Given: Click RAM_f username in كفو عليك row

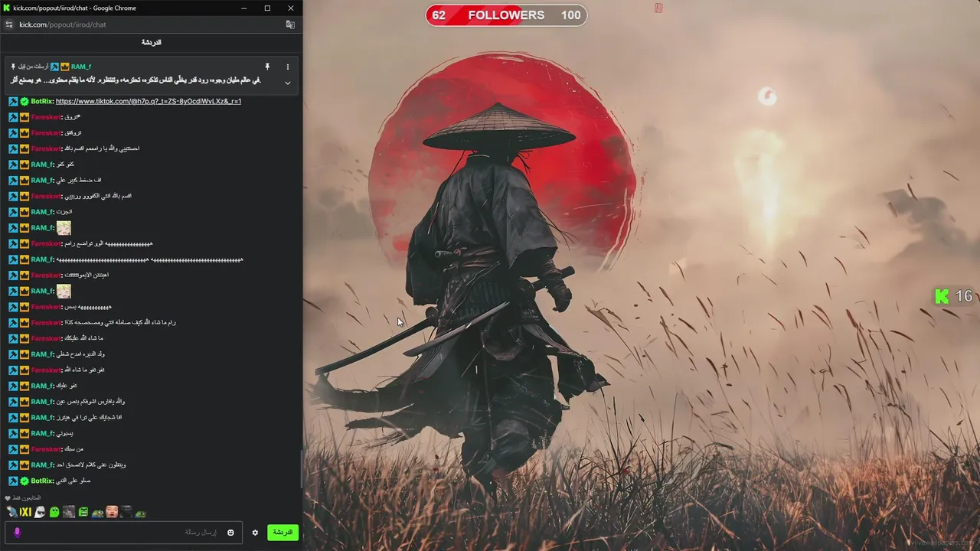Looking at the screenshot, I should pyautogui.click(x=41, y=386).
